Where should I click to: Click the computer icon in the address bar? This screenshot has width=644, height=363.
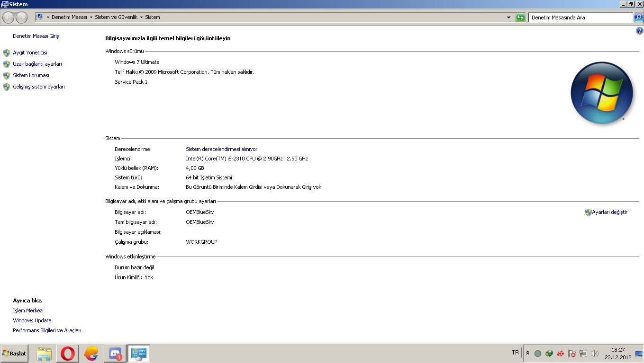(x=40, y=17)
